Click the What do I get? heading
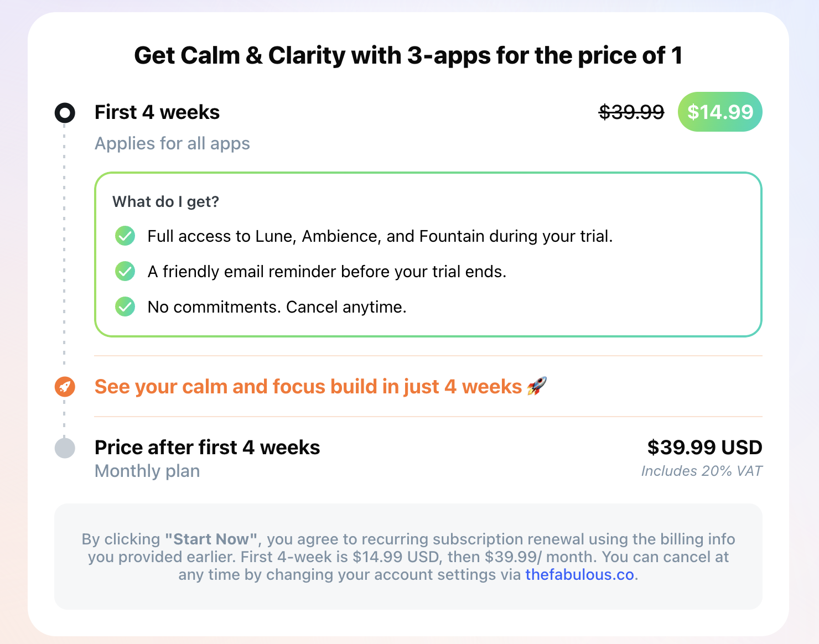This screenshot has width=819, height=644. click(x=165, y=201)
